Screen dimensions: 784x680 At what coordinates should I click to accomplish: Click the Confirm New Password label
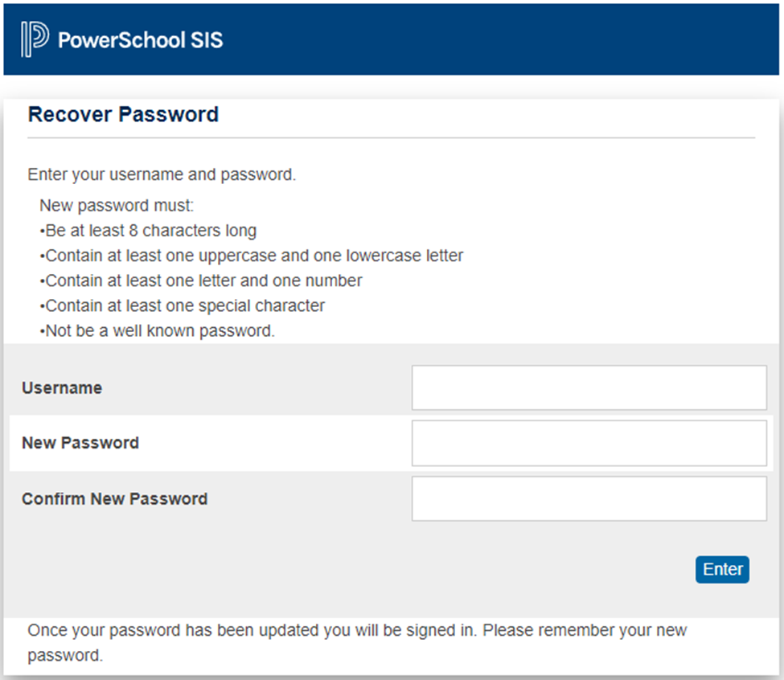point(114,498)
